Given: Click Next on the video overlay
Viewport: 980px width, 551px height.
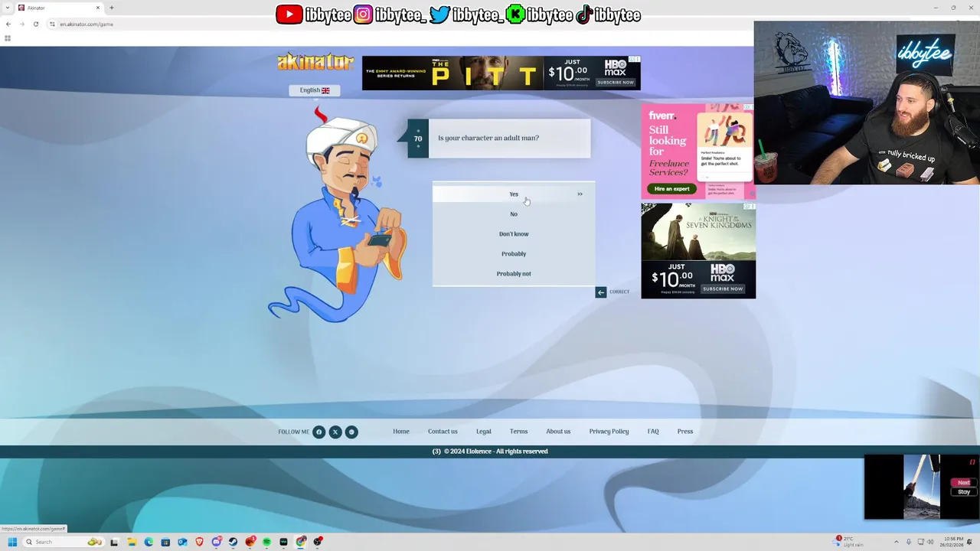Looking at the screenshot, I should (x=964, y=482).
